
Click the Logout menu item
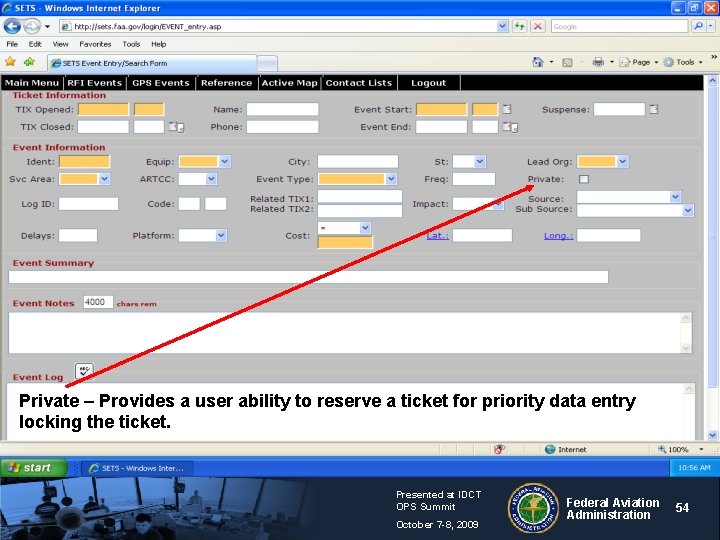click(x=428, y=83)
